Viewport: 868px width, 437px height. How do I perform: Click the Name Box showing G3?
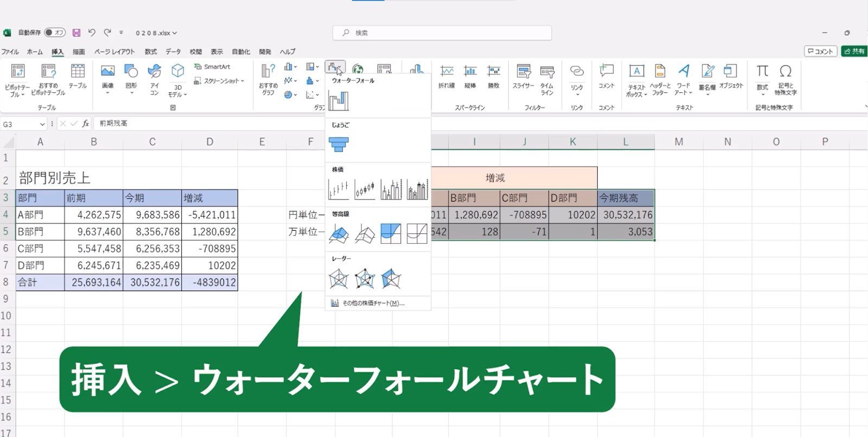23,124
